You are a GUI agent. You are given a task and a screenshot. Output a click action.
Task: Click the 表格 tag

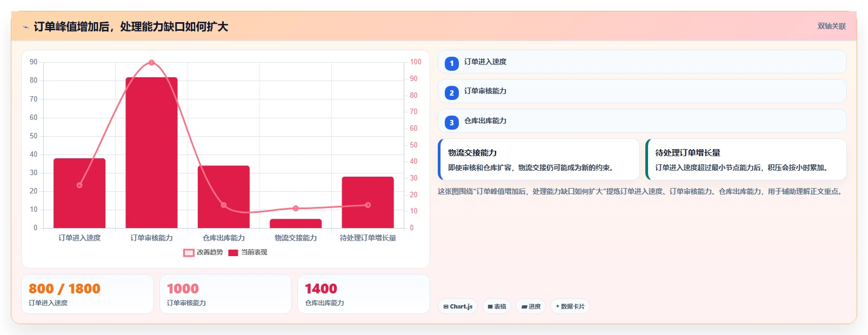point(497,306)
